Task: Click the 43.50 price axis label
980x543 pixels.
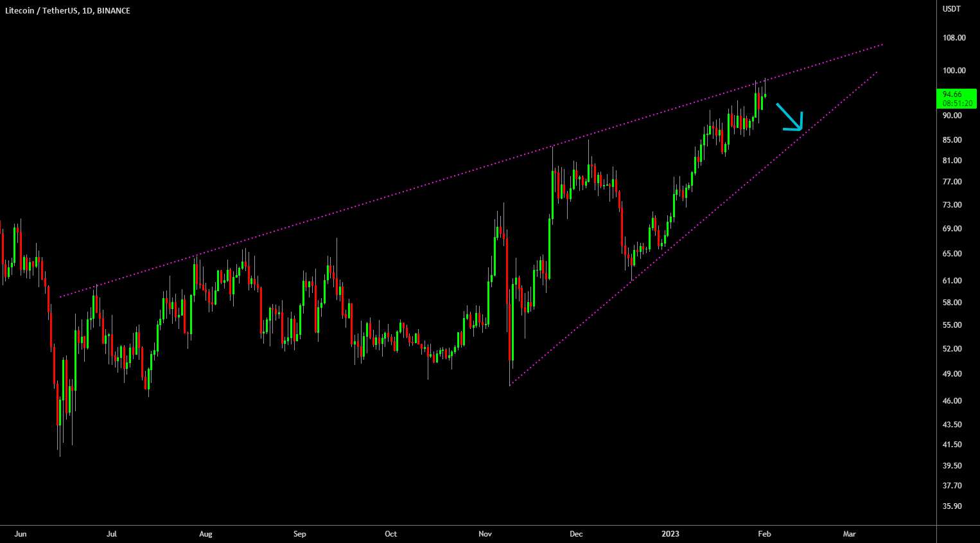Action: (x=952, y=425)
